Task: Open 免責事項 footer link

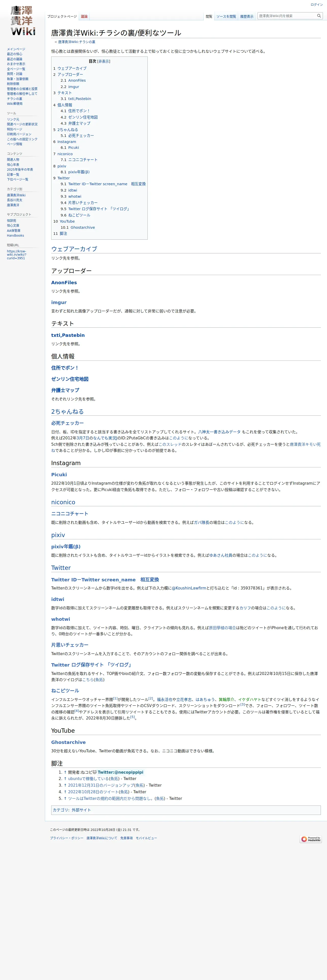Action: (126, 838)
